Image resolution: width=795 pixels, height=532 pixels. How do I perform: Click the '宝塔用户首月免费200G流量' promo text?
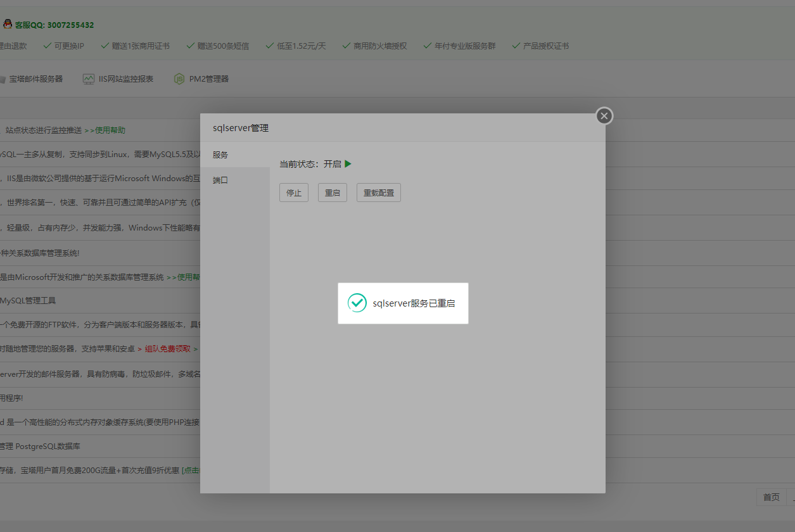pyautogui.click(x=68, y=470)
